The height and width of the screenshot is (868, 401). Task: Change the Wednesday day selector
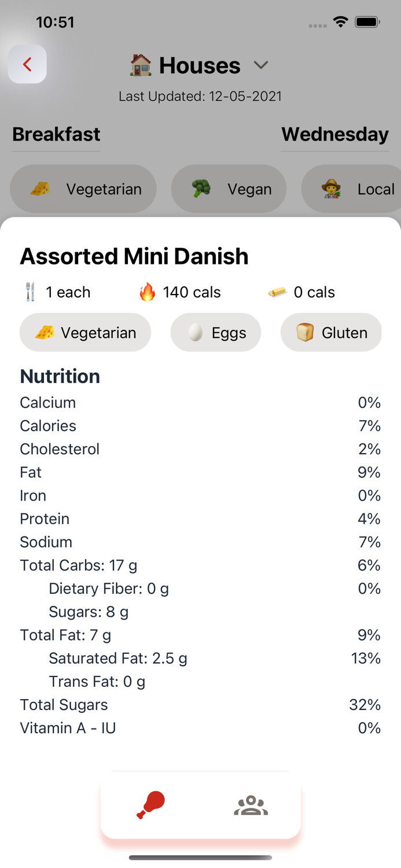334,134
